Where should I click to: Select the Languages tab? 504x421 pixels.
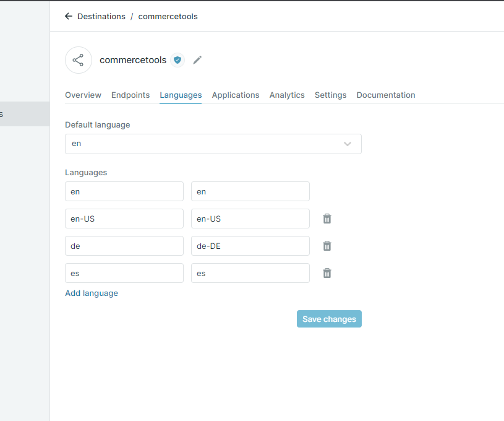coord(181,95)
